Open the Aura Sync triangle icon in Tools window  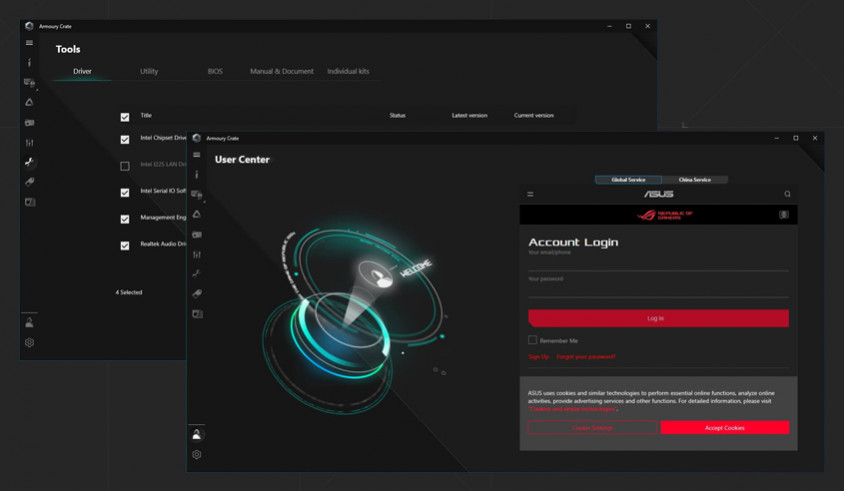click(x=29, y=102)
